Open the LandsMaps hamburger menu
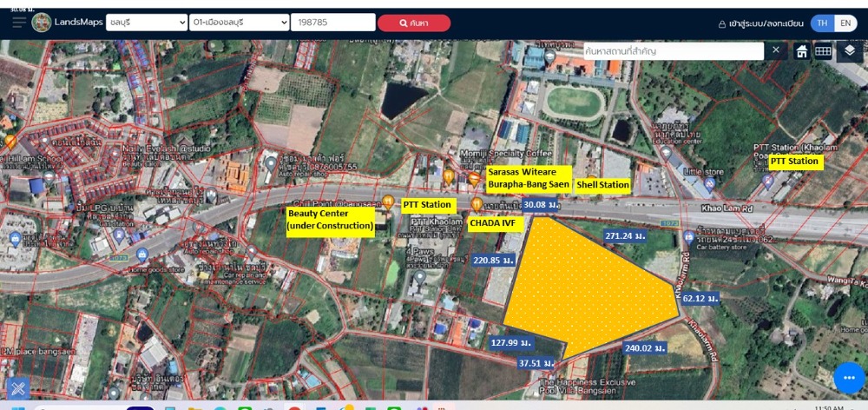The image size is (868, 410). tap(19, 23)
